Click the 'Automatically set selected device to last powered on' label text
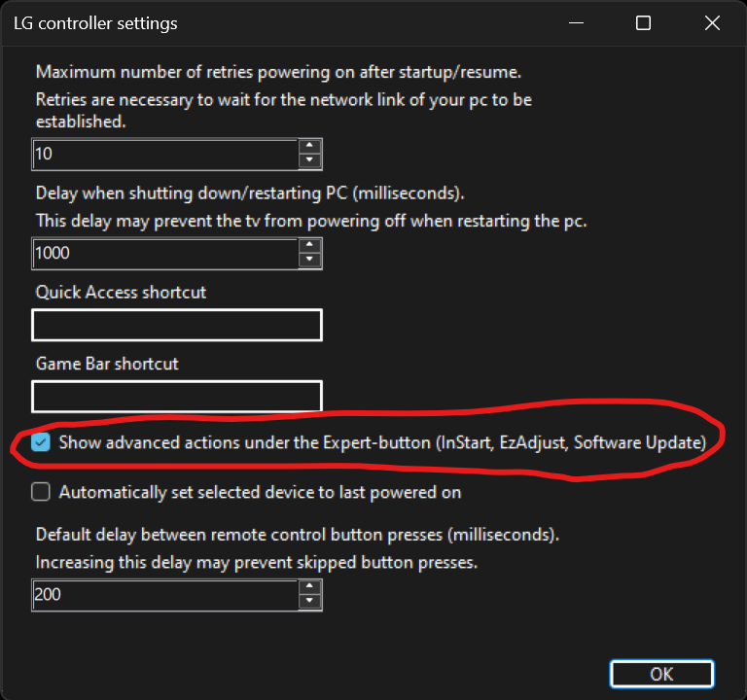747x700 pixels. click(260, 492)
